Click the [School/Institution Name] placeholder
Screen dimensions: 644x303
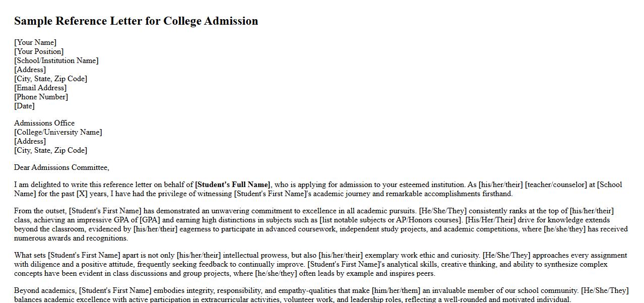[x=56, y=60]
